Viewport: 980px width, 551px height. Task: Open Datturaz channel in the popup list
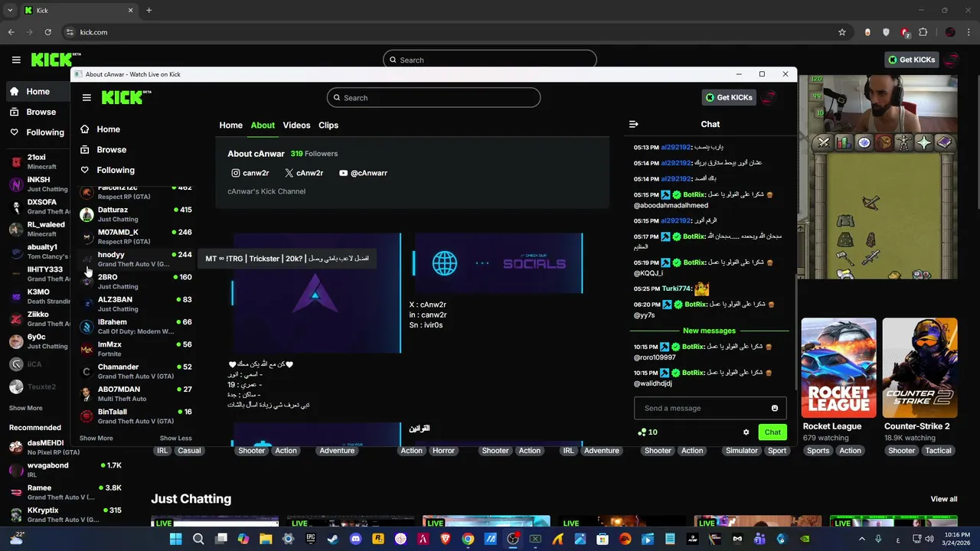pyautogui.click(x=136, y=214)
